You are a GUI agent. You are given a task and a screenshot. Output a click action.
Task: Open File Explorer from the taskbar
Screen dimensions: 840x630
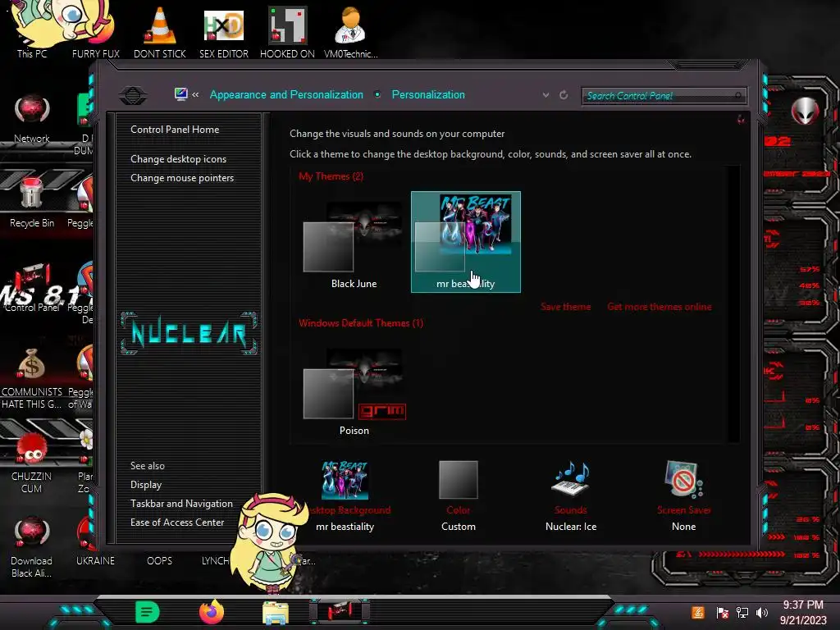276,612
